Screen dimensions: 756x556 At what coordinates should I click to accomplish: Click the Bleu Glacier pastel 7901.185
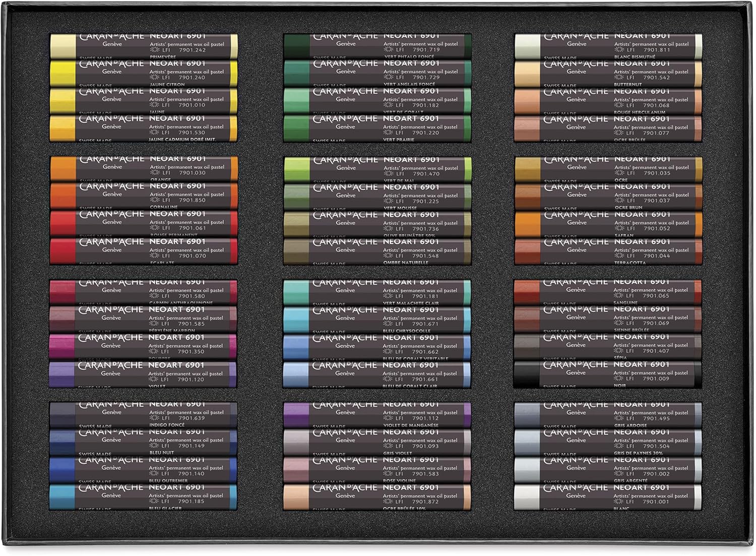[x=144, y=497]
